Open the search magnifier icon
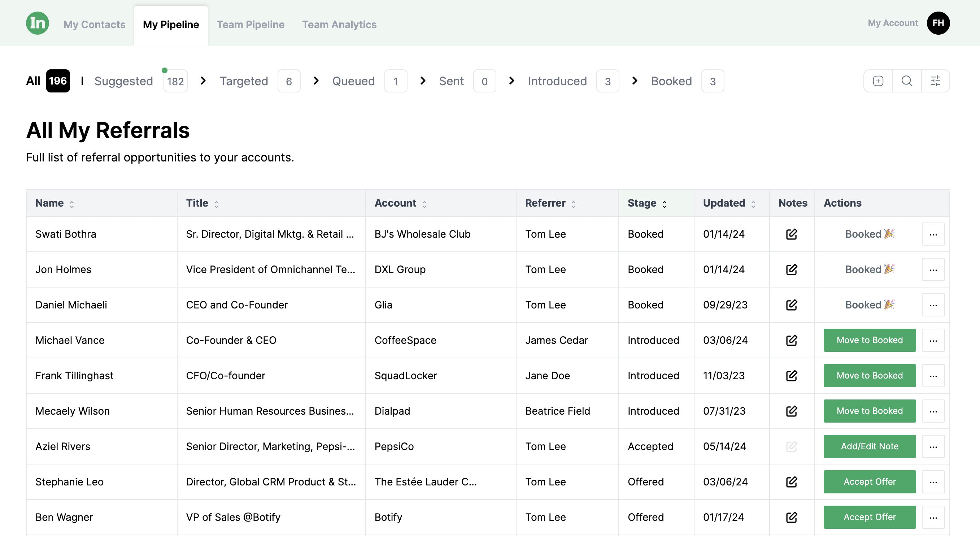 (907, 81)
